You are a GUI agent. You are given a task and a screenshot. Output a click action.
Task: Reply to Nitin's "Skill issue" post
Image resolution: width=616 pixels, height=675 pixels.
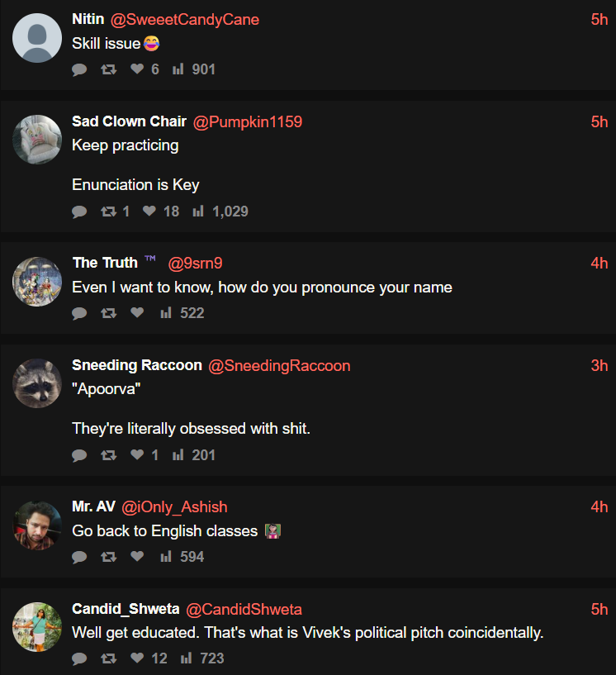click(x=79, y=70)
